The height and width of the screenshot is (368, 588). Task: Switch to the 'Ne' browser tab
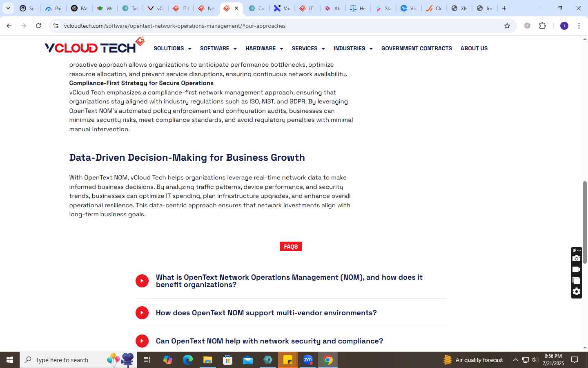pyautogui.click(x=206, y=8)
